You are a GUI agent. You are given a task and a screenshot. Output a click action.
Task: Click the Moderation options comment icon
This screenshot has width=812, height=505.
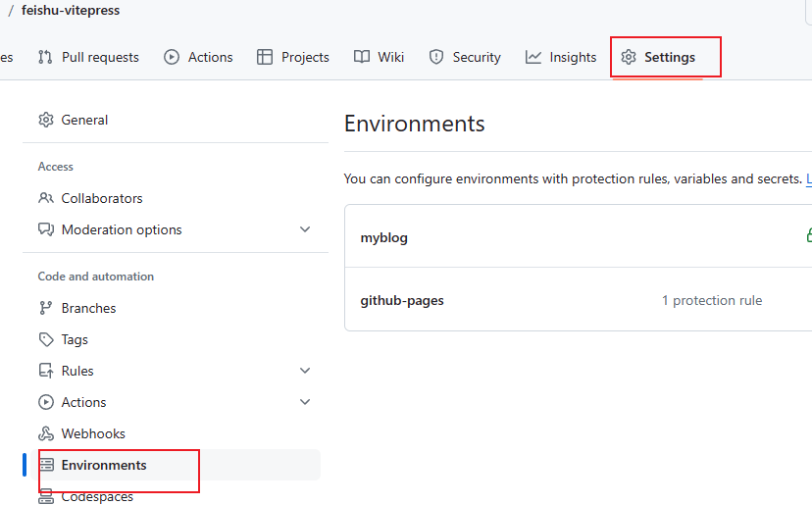point(46,229)
